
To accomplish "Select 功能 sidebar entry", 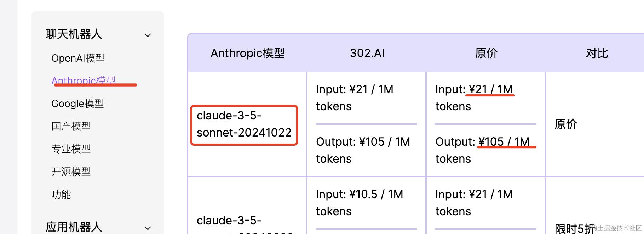I will [x=61, y=194].
